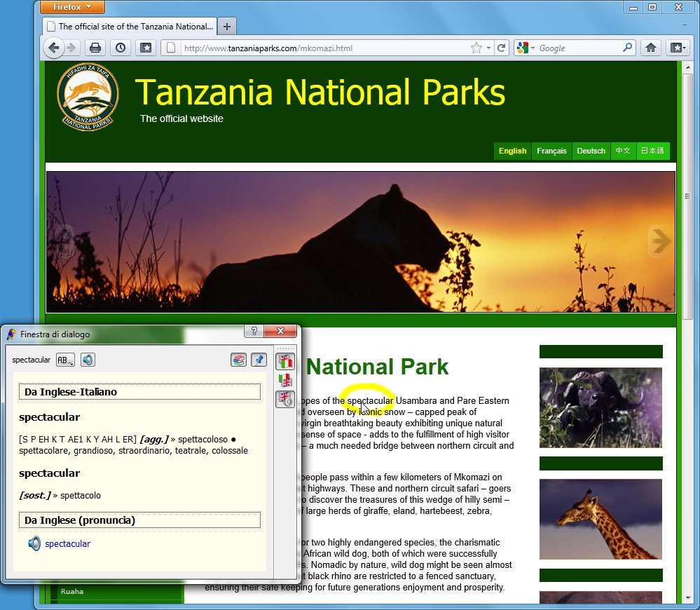Screen dimensions: 700x610
Task: Open a new tab with plus button
Action: point(227,27)
